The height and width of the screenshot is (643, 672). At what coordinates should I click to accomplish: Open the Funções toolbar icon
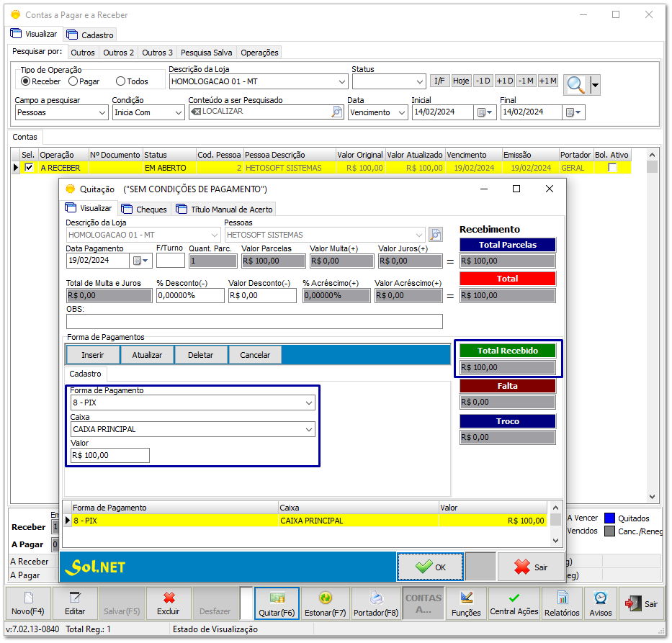pyautogui.click(x=466, y=598)
